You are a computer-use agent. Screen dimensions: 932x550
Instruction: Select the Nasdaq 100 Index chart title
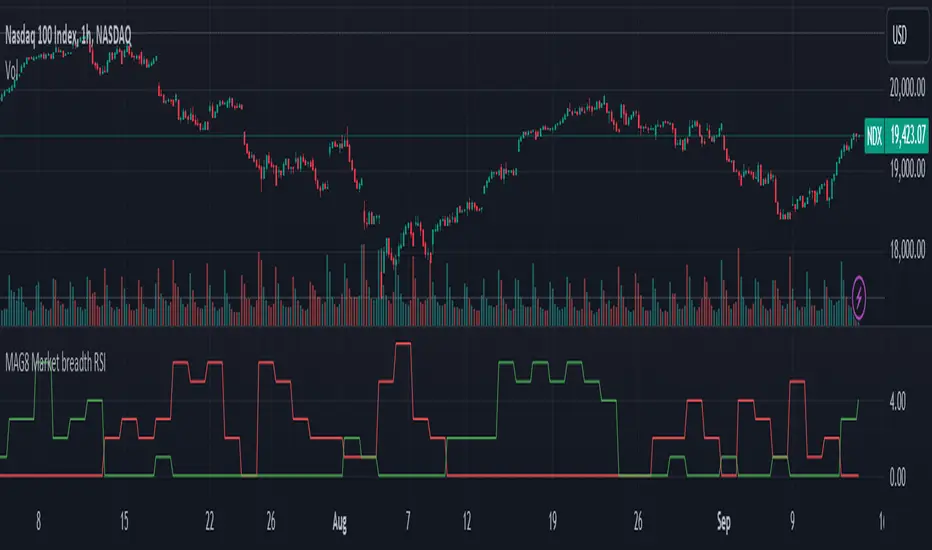68,36
